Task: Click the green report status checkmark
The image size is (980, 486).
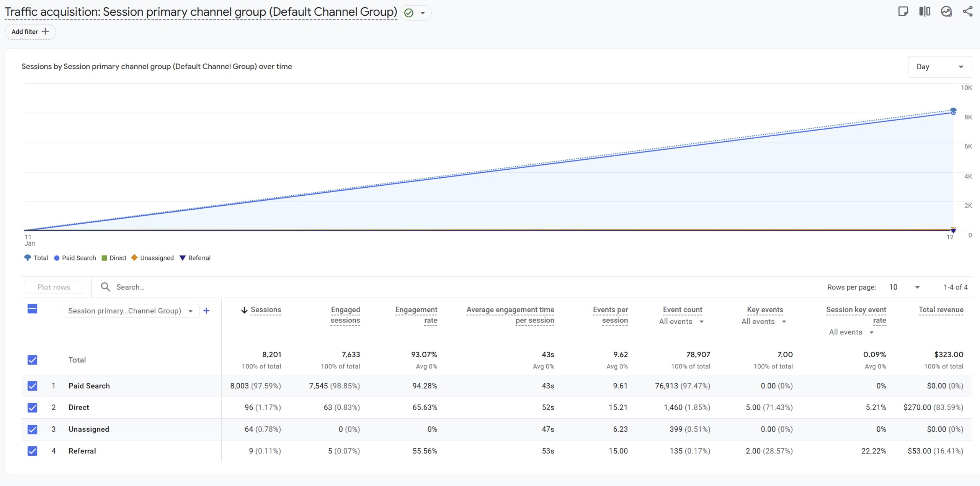Action: point(409,13)
